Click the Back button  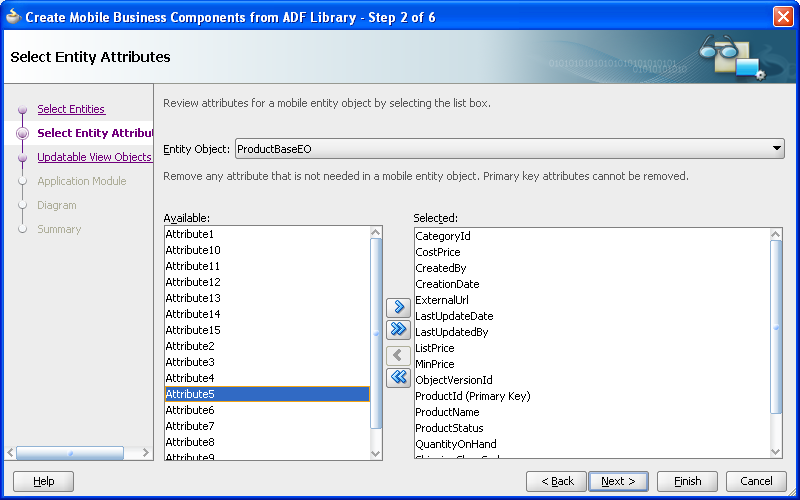[557, 481]
